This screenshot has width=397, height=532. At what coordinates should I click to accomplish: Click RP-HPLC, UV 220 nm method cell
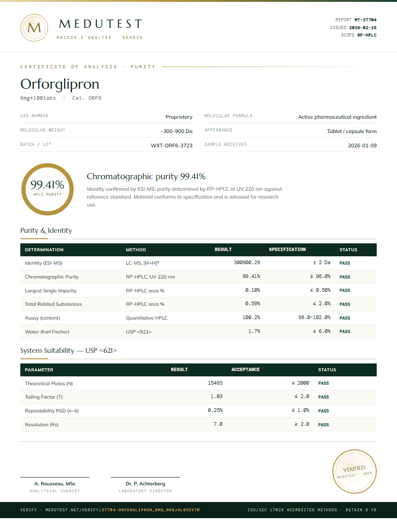[150, 277]
